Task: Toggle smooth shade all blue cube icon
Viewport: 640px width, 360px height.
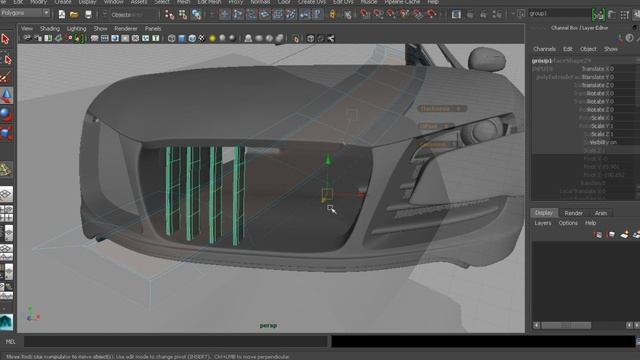Action: [182, 38]
